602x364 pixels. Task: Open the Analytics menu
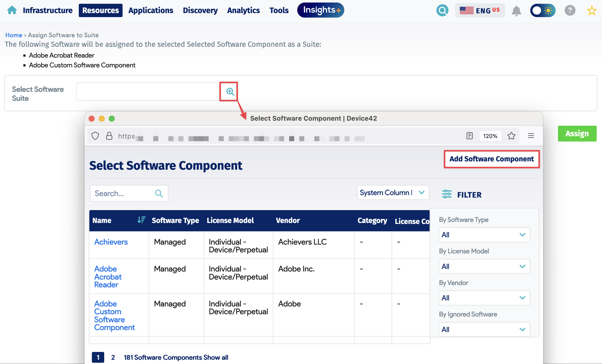tap(243, 10)
